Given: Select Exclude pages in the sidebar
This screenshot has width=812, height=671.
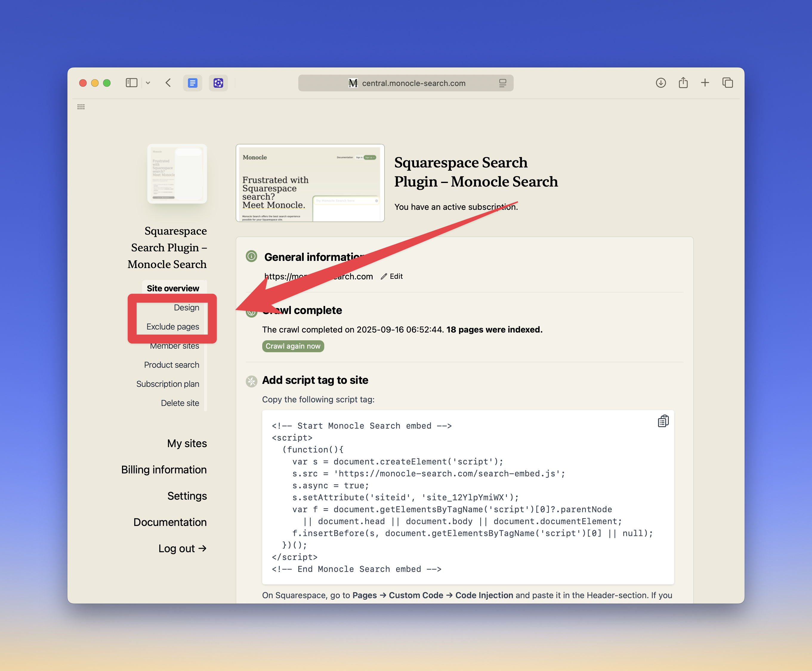Looking at the screenshot, I should coord(173,327).
